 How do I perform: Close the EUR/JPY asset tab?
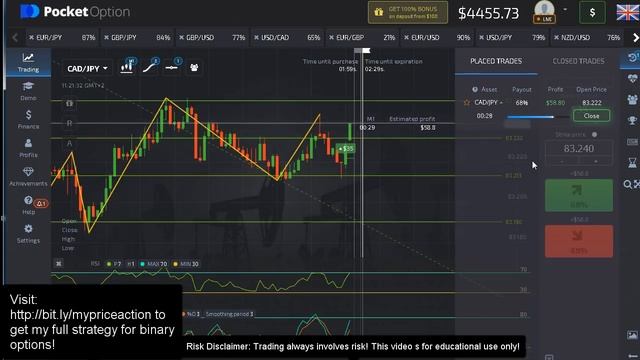click(31, 38)
